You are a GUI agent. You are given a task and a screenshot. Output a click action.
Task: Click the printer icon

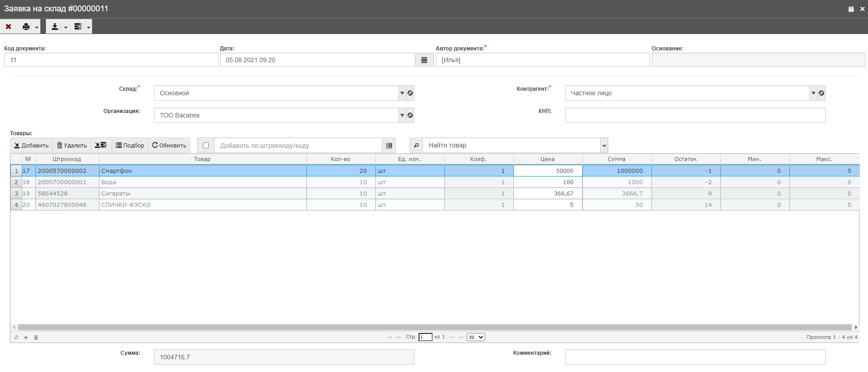click(x=26, y=27)
